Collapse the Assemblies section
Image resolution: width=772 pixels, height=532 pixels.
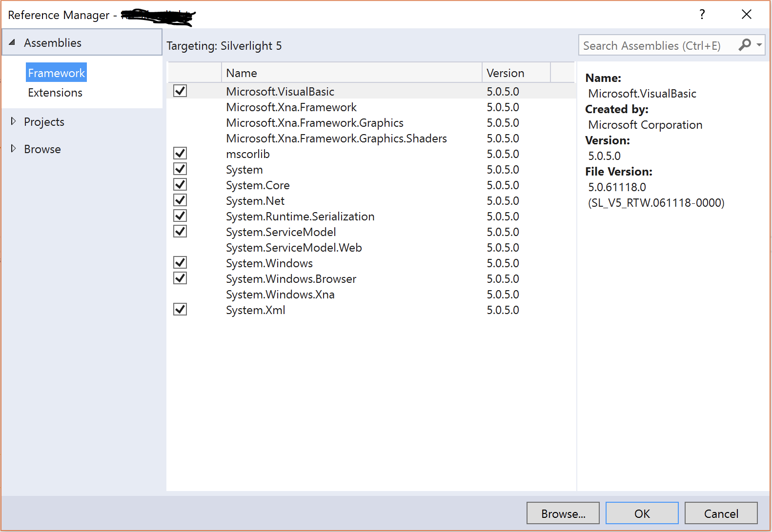pos(12,42)
